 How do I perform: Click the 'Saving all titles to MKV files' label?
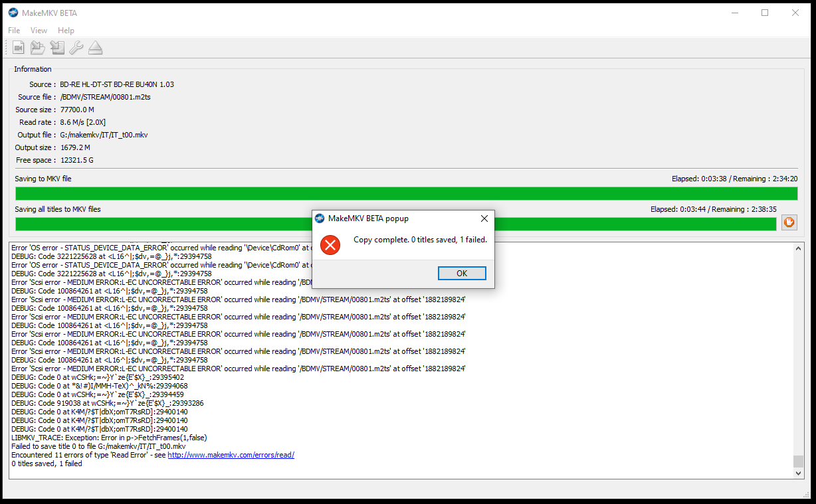[58, 209]
